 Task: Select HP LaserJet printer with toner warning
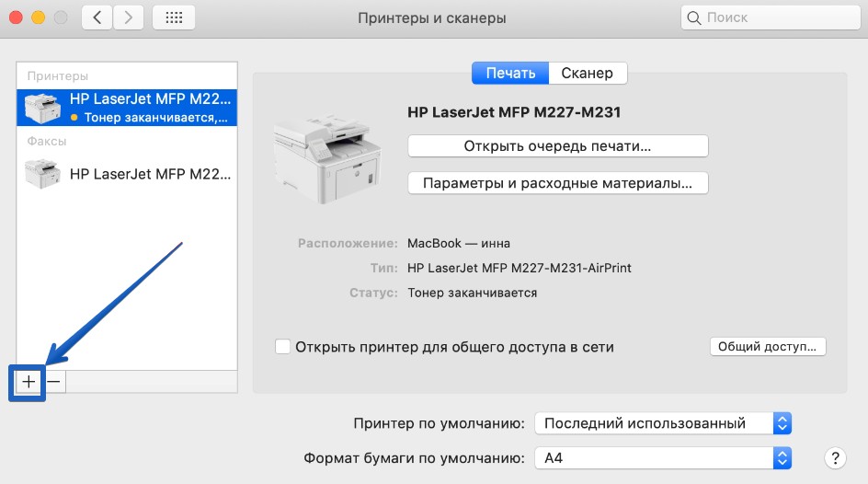coord(127,108)
